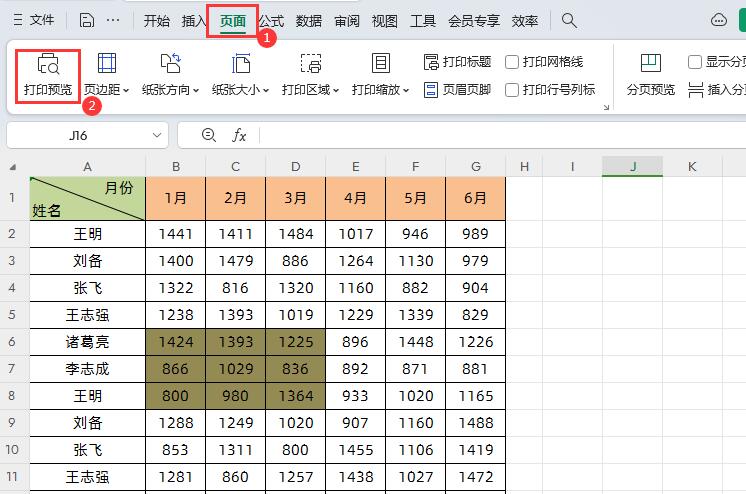Select the cell containing 1448
The width and height of the screenshot is (746, 494).
click(415, 342)
